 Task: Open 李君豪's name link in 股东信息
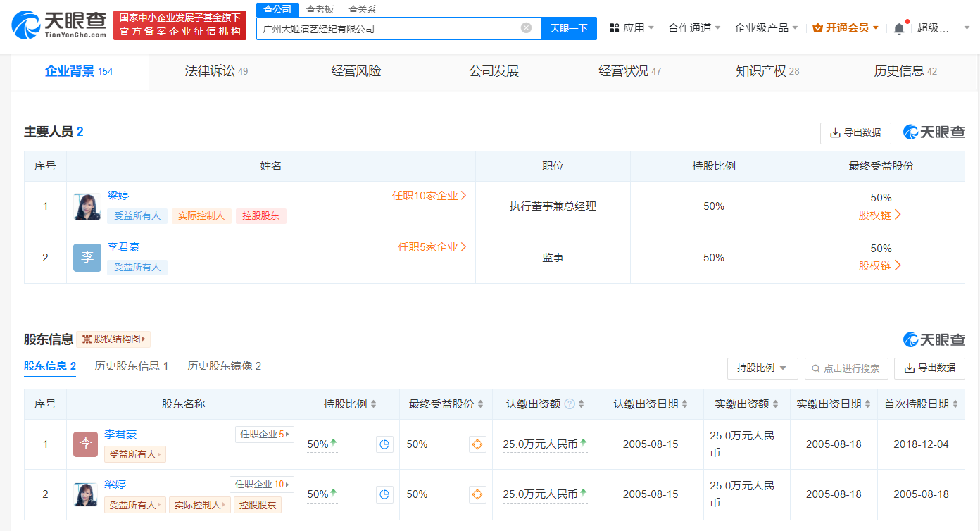pos(120,435)
